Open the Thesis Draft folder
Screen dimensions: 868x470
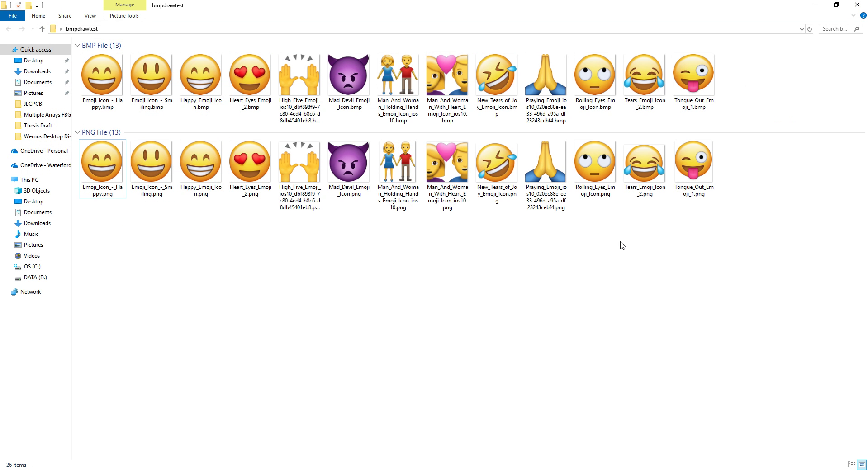[x=38, y=126]
